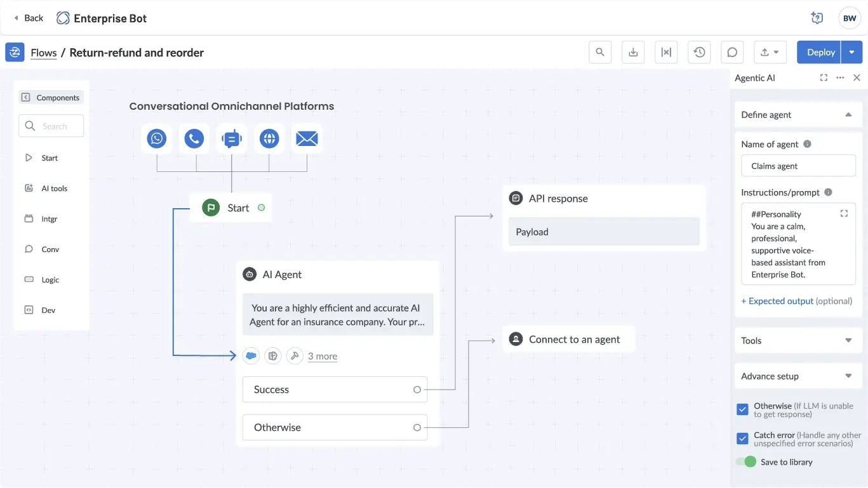Open the Deploy dropdown arrow
This screenshot has width=868, height=488.
point(851,53)
